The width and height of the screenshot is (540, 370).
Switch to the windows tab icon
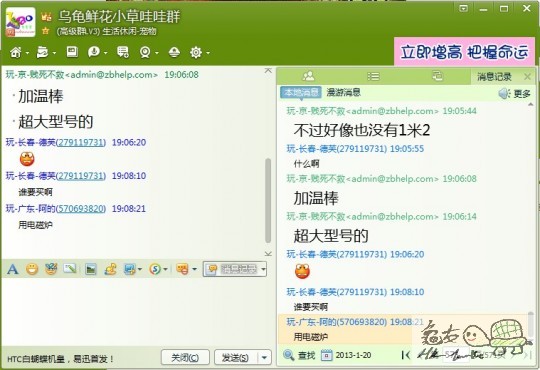coord(437,76)
